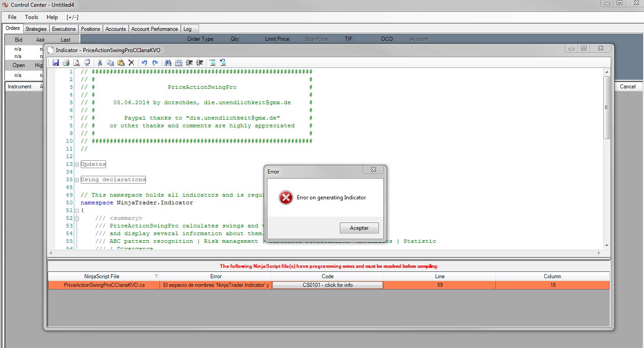Screen dimensions: 644x348
Task: Open the Positions tab
Action: 91,29
